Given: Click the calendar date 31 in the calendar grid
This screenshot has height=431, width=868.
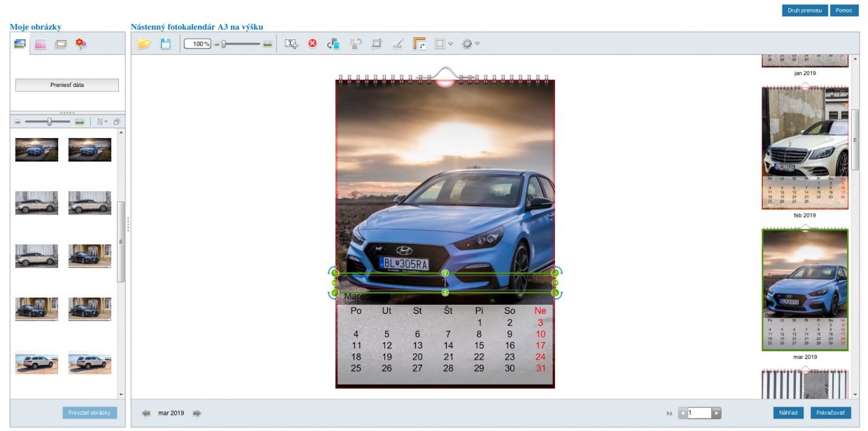Looking at the screenshot, I should coord(541,368).
